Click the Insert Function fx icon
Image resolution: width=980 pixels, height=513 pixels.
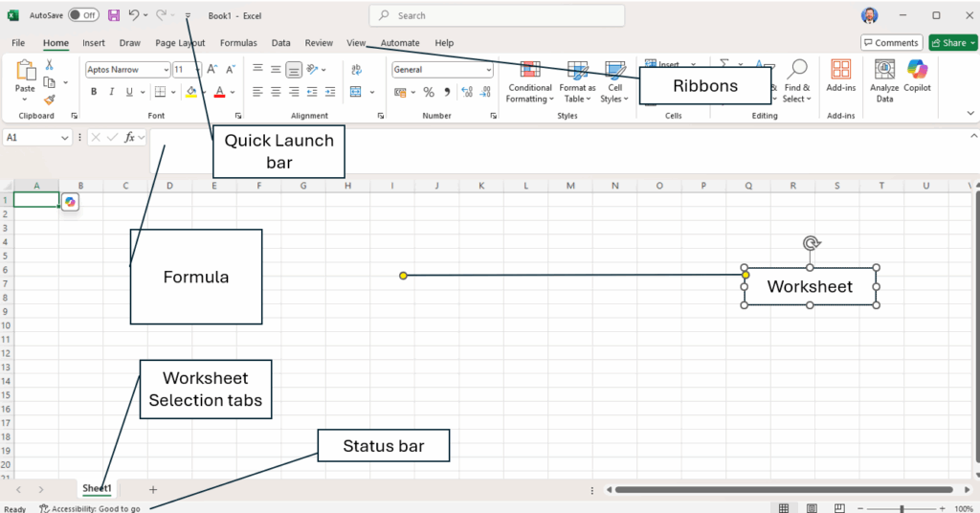[x=129, y=138]
